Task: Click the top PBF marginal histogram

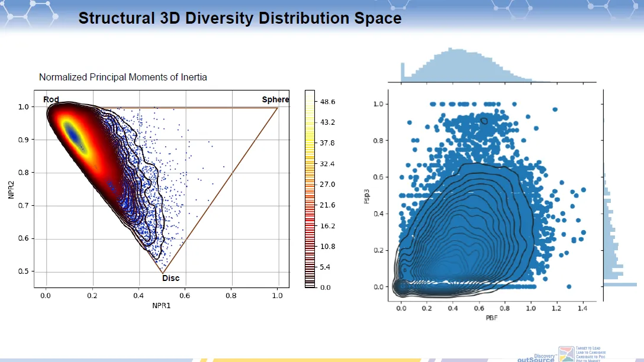Action: coord(468,66)
